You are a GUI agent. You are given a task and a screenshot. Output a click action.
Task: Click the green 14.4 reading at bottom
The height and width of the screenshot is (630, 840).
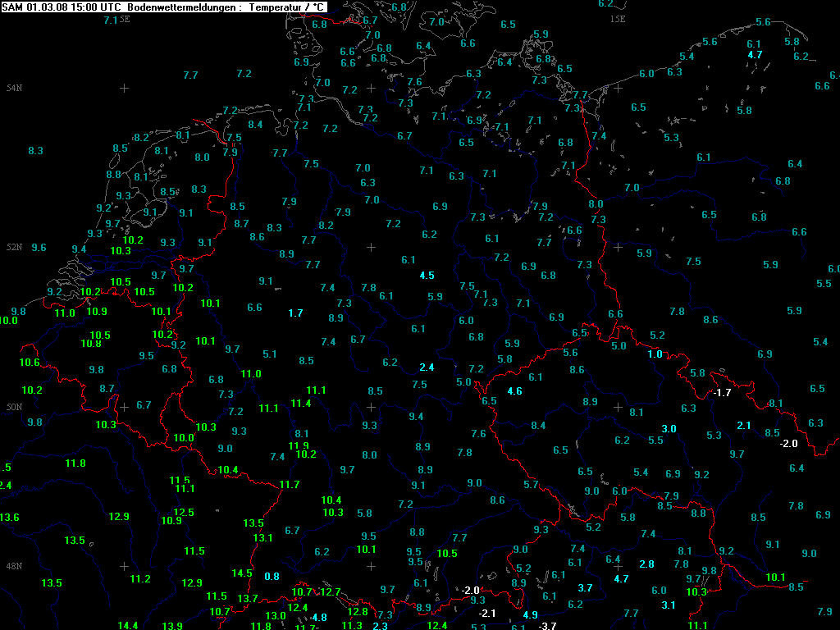click(127, 626)
